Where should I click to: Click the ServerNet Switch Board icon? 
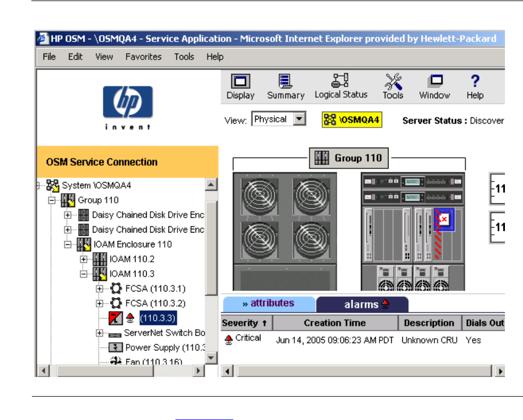pos(115,335)
